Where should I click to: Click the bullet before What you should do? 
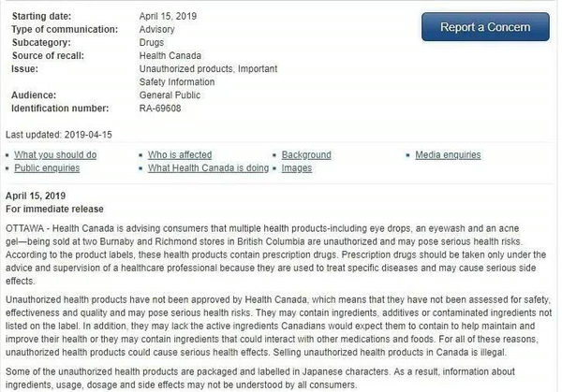[7, 155]
